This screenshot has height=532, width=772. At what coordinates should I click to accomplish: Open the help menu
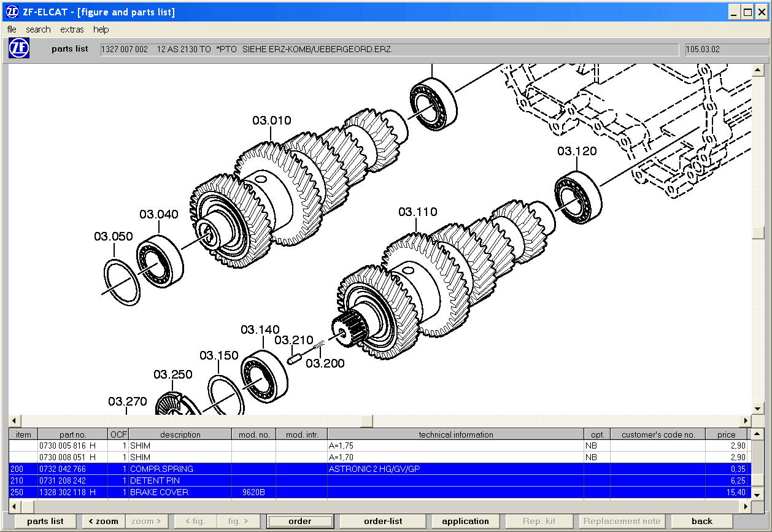click(x=101, y=29)
